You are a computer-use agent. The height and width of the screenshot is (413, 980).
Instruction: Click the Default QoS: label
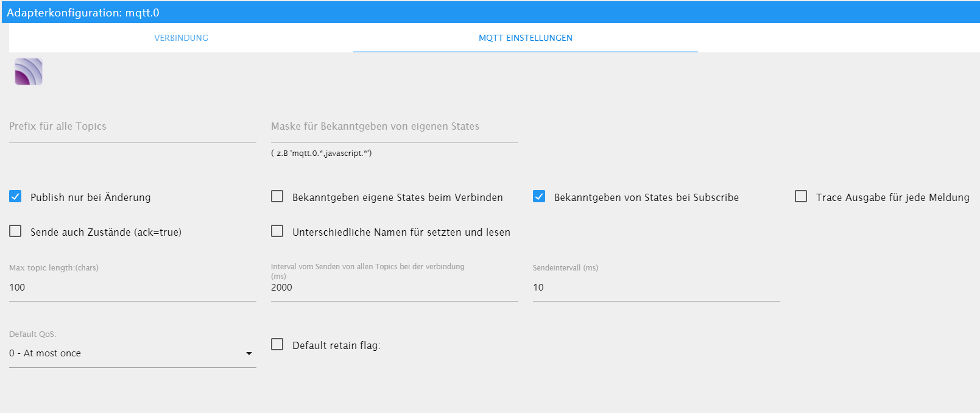point(32,334)
